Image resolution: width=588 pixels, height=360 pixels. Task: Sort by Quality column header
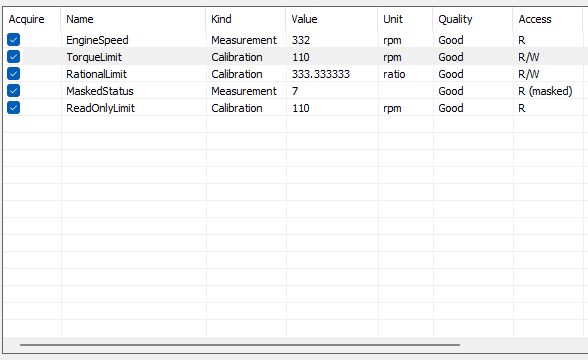point(473,19)
